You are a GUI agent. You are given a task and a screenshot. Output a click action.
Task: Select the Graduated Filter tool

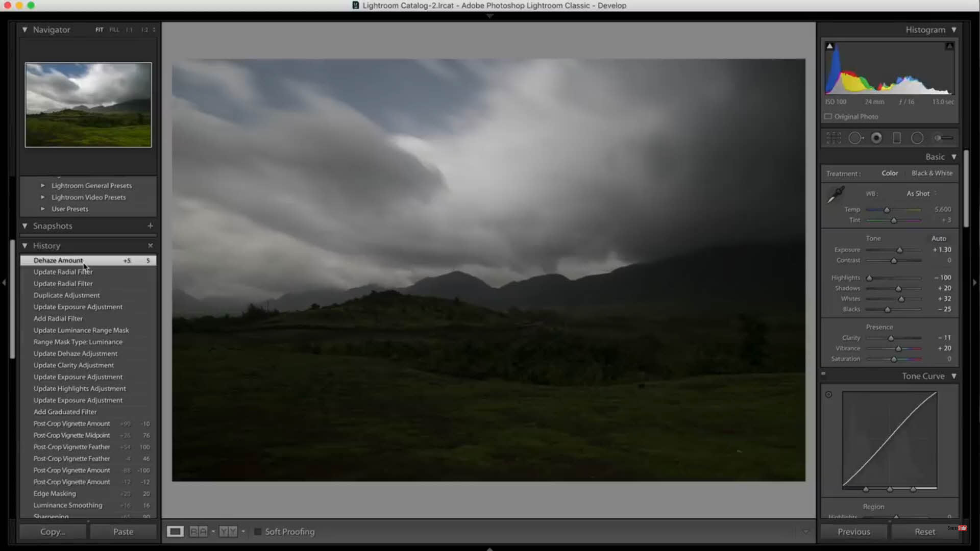click(x=897, y=138)
